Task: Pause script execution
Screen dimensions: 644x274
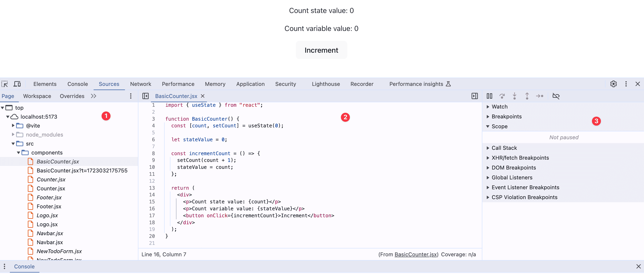Action: pyautogui.click(x=489, y=96)
